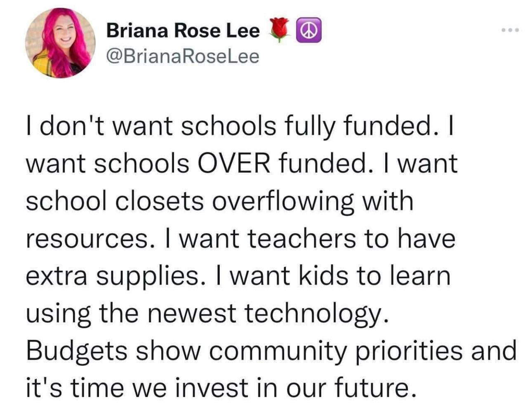532x410 pixels.
Task: Open Briana Rose Lee's circular profile photo
Action: pyautogui.click(x=60, y=43)
